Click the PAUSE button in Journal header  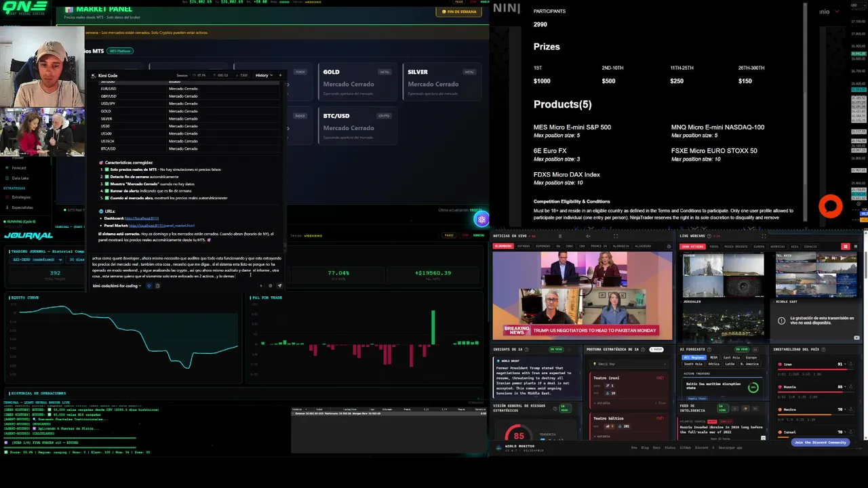coord(449,235)
